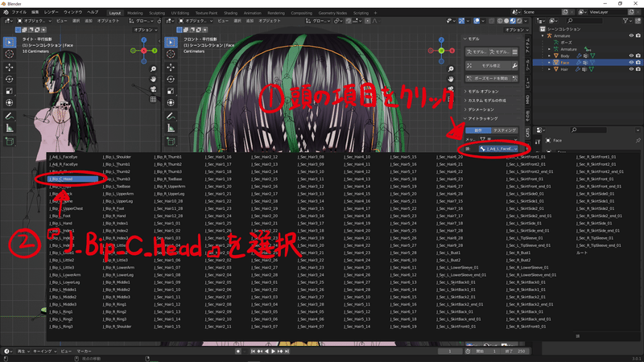Click the pan hand icon in front viewport

pyautogui.click(x=451, y=79)
